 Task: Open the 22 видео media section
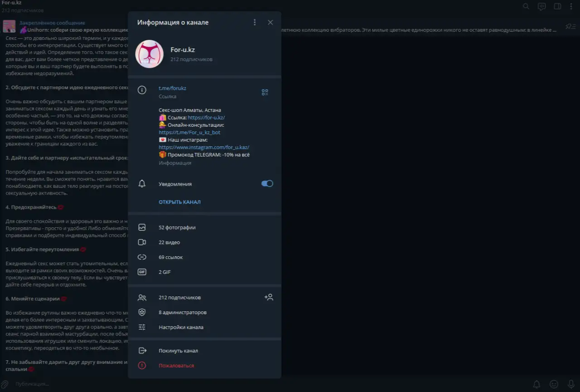(x=169, y=243)
